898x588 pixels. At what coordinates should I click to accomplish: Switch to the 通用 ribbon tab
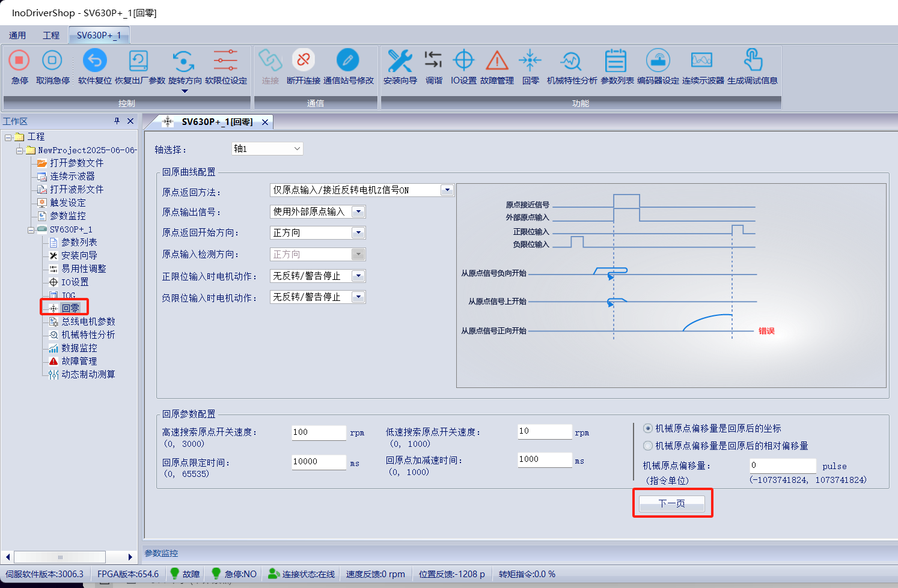[17, 35]
